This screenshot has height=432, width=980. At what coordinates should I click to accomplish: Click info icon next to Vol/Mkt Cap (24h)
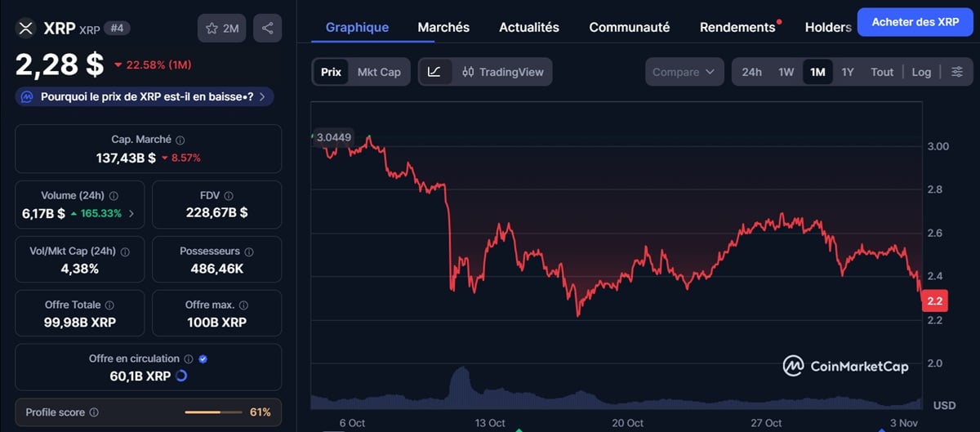pyautogui.click(x=124, y=252)
